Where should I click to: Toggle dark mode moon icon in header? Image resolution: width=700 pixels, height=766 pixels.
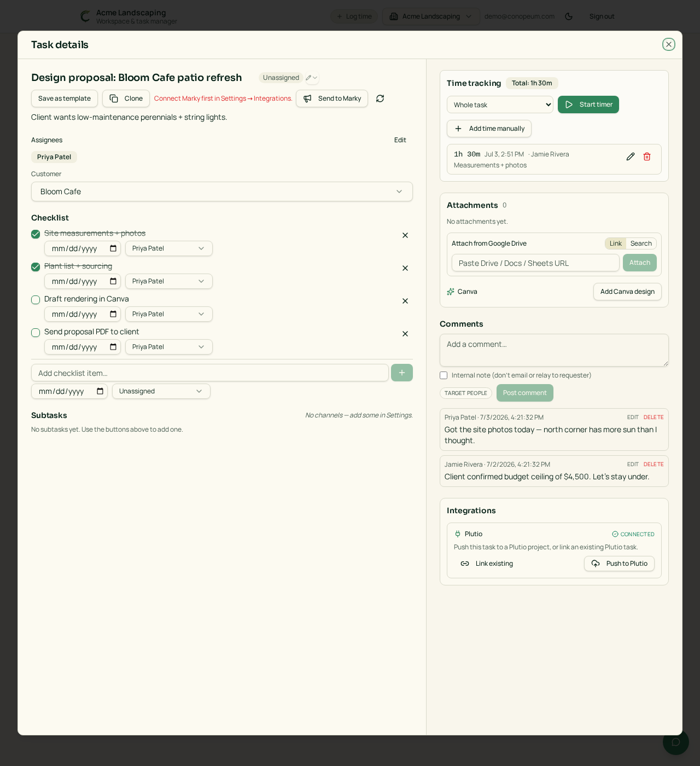click(569, 16)
